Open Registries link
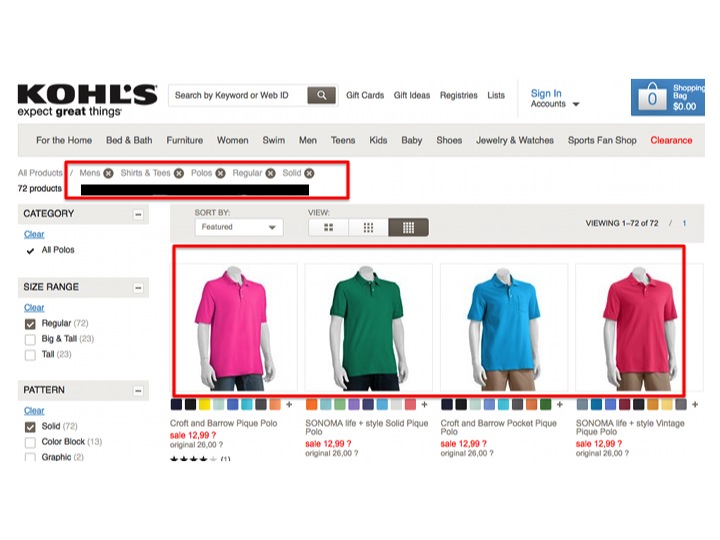This screenshot has height=540, width=720. coord(459,95)
